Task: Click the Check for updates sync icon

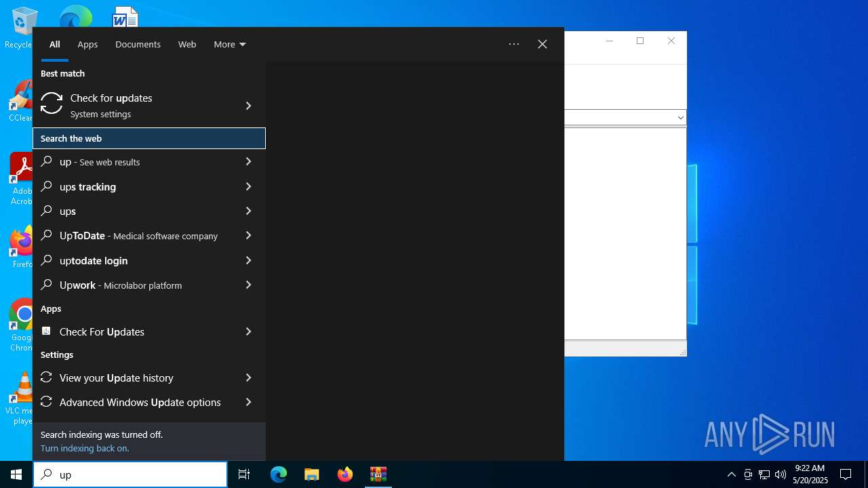Action: point(52,103)
